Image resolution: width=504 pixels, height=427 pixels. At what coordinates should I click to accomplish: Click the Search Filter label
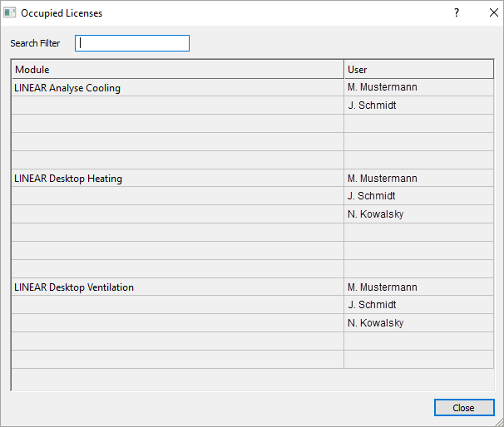[35, 43]
